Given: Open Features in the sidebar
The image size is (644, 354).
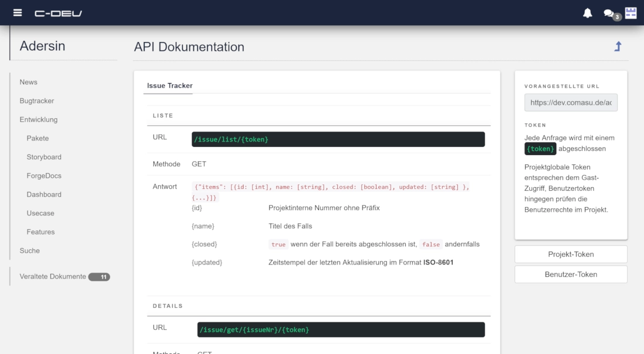Looking at the screenshot, I should 40,232.
